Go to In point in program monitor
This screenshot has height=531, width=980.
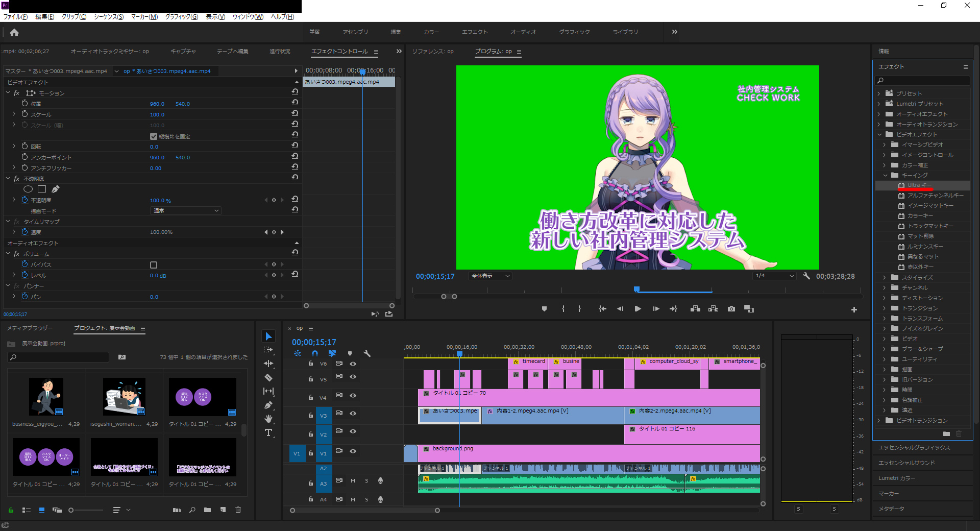pos(603,309)
